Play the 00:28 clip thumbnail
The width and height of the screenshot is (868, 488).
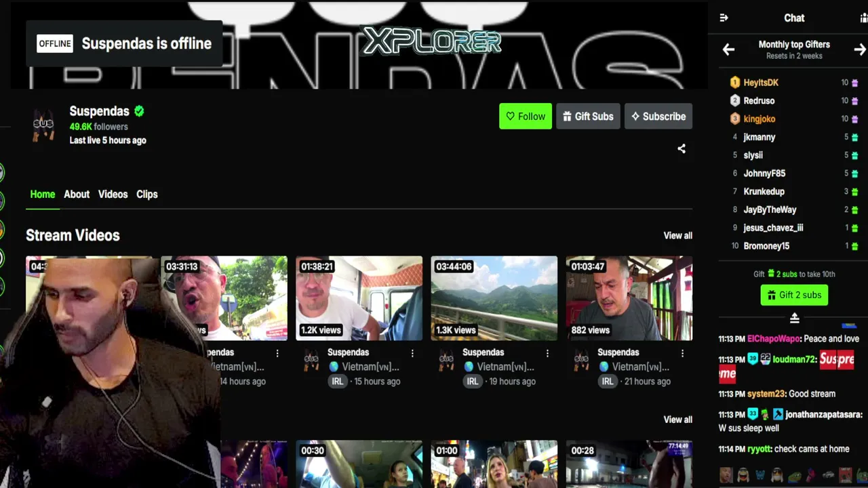coord(629,464)
